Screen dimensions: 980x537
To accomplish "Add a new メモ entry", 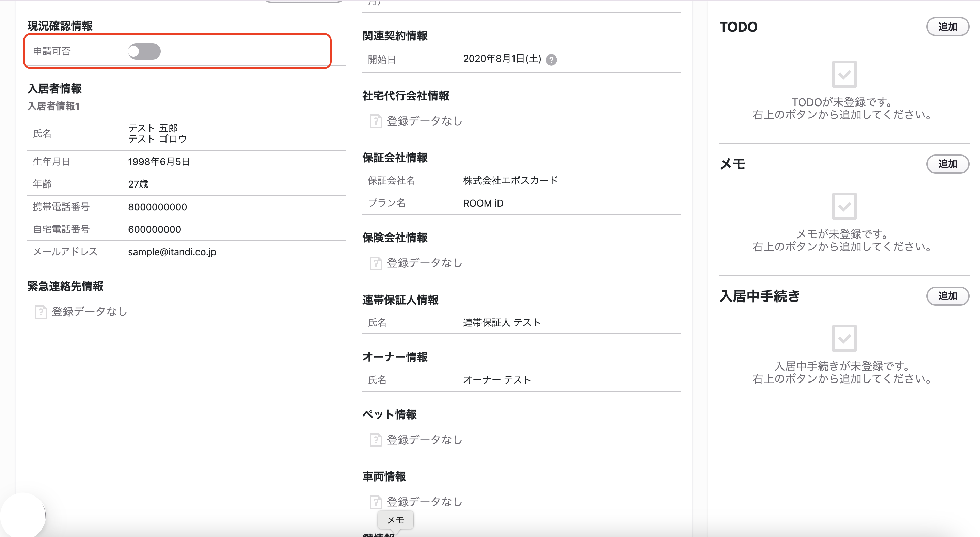I will [947, 164].
